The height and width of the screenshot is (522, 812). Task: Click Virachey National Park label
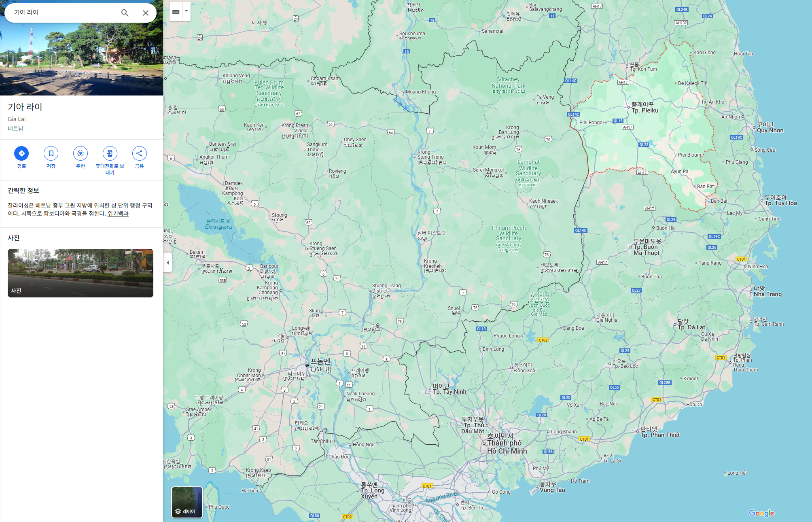click(508, 83)
